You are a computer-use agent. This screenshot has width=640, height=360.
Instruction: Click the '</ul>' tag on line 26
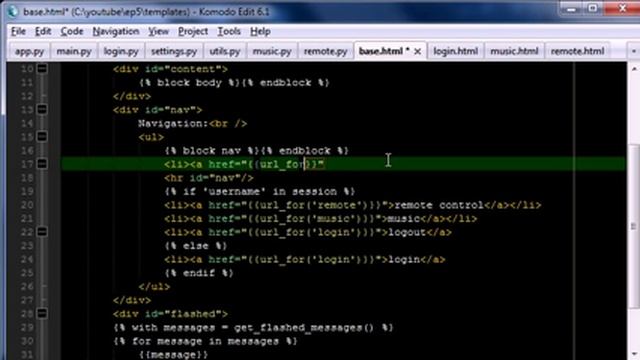(154, 287)
